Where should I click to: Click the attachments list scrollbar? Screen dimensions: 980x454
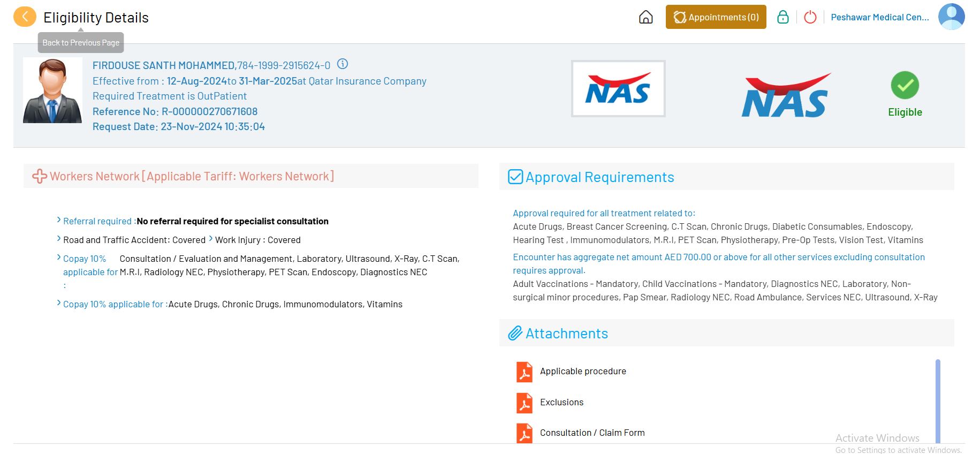tap(937, 400)
